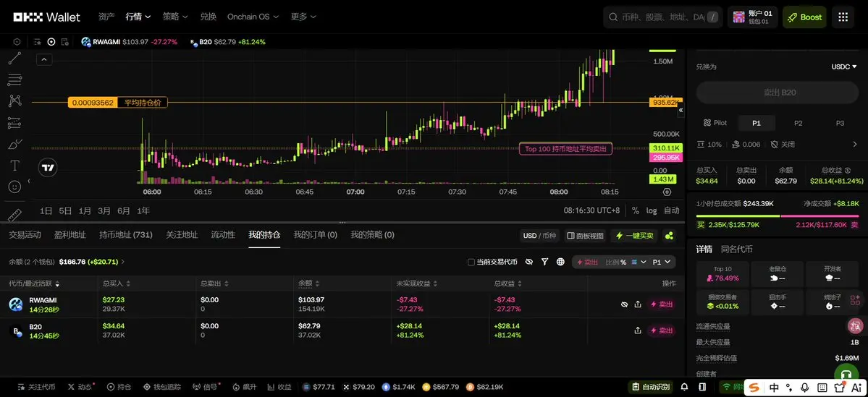Screen dimensions: 868x397
Task: Toggle 自动 auto scale on chart
Action: 672,210
